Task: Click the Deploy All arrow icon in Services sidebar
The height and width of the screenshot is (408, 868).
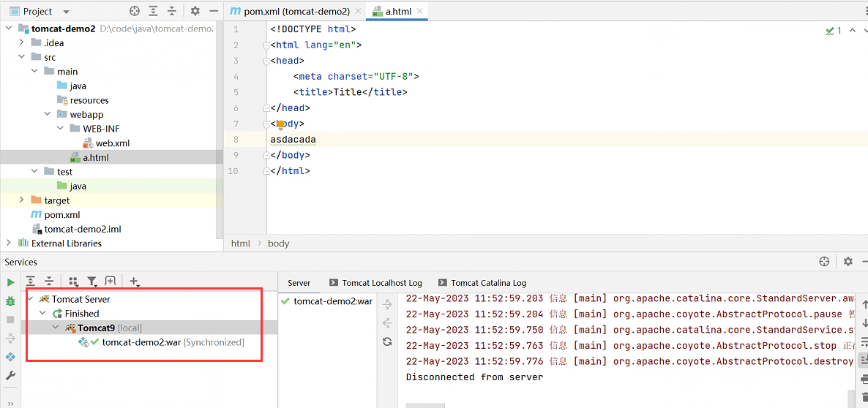Action: click(x=10, y=339)
